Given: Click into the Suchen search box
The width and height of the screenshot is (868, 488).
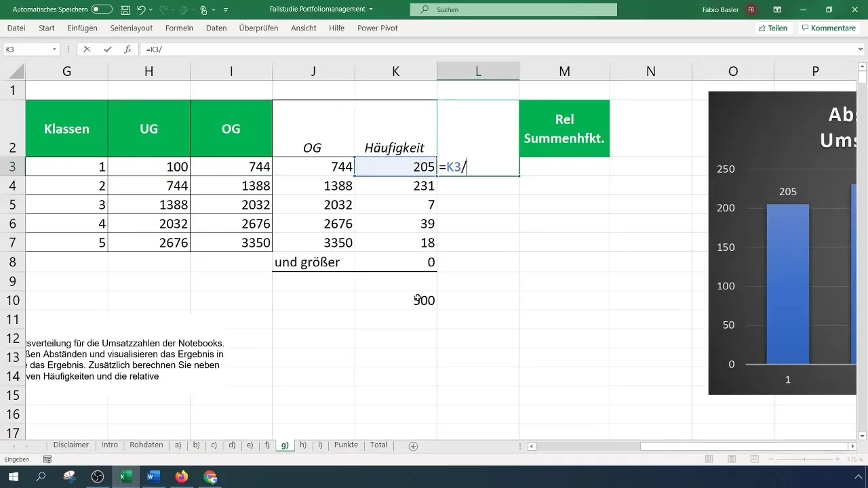Looking at the screenshot, I should (x=513, y=9).
